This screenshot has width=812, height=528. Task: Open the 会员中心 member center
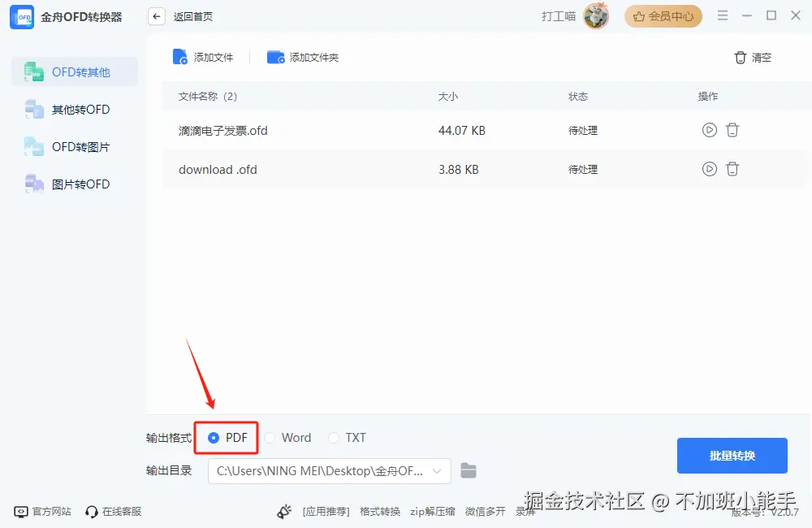pyautogui.click(x=663, y=16)
